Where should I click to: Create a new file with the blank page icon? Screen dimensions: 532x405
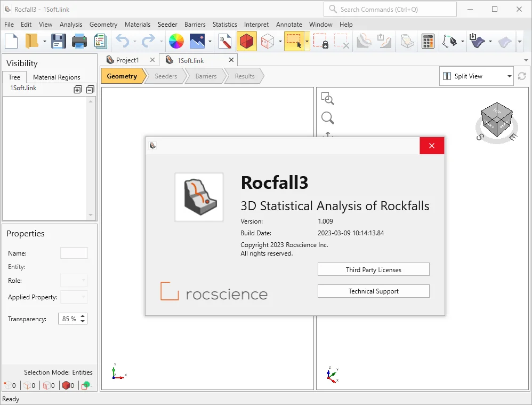[x=11, y=42]
